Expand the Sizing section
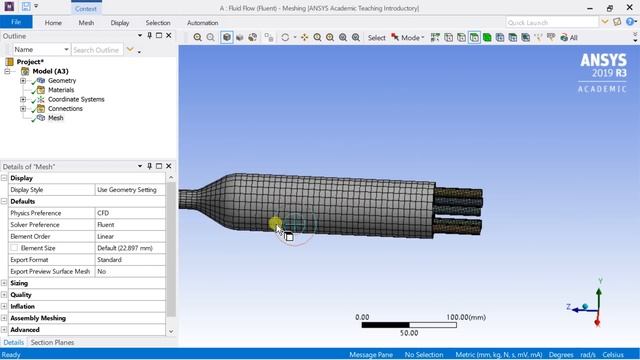Screen dimensions: 640x360 click(x=4, y=283)
